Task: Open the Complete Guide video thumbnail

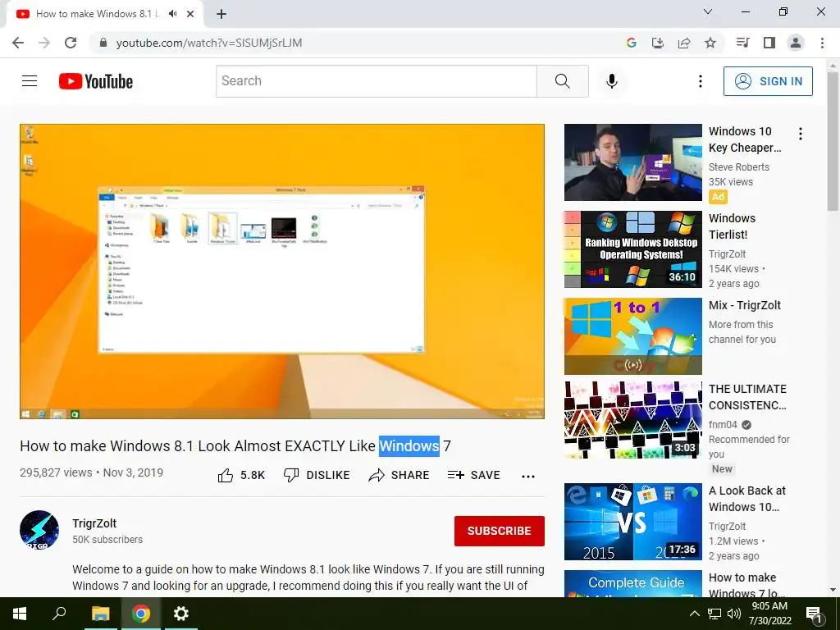Action: point(633,584)
